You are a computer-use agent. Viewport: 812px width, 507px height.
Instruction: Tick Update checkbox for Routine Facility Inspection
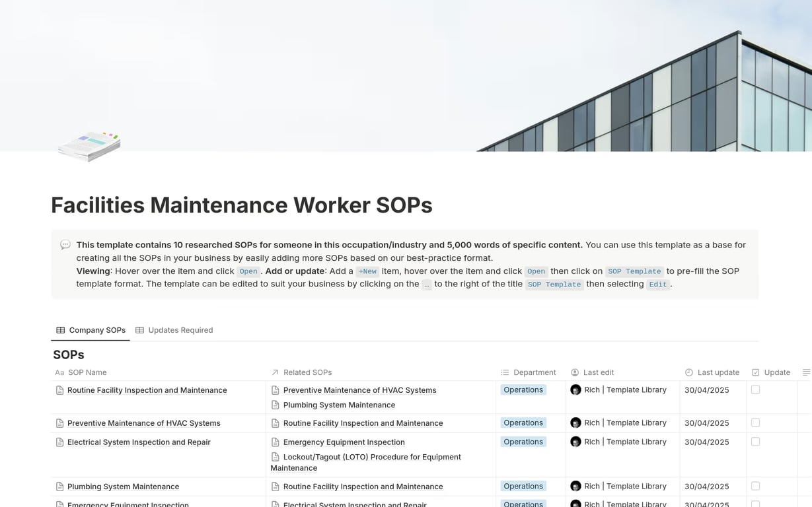click(x=756, y=390)
